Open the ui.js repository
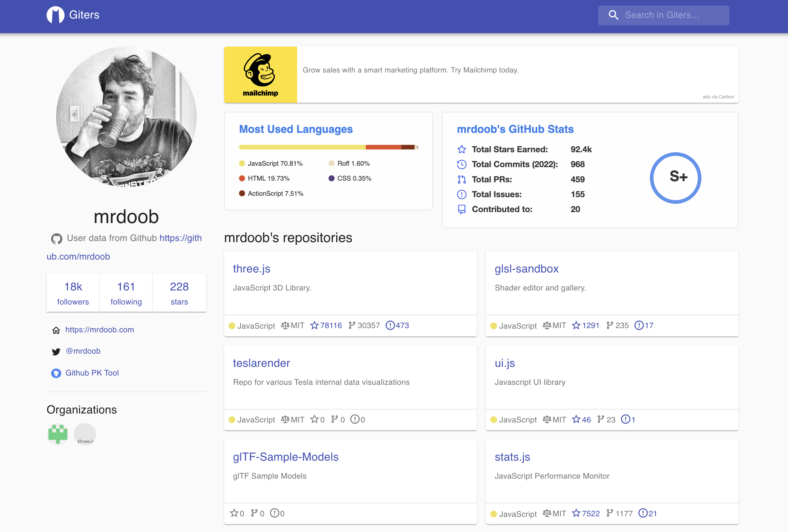 [x=505, y=363]
